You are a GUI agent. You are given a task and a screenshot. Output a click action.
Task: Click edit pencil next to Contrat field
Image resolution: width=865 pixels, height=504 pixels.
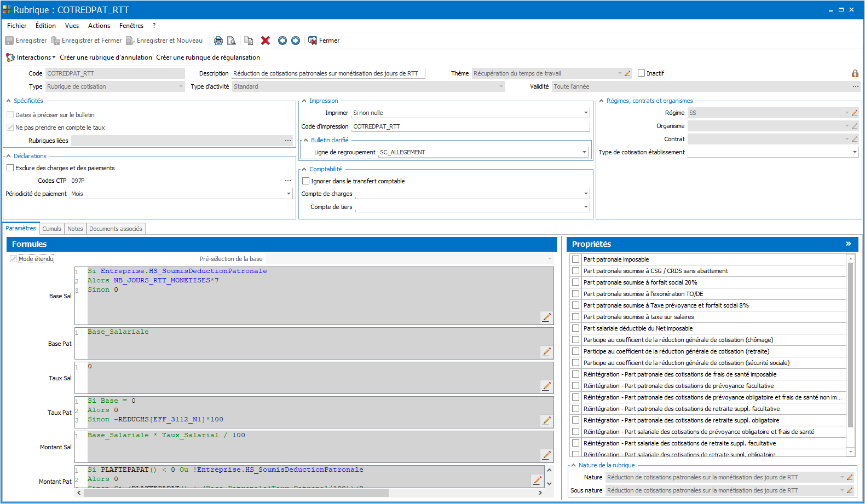pos(855,139)
